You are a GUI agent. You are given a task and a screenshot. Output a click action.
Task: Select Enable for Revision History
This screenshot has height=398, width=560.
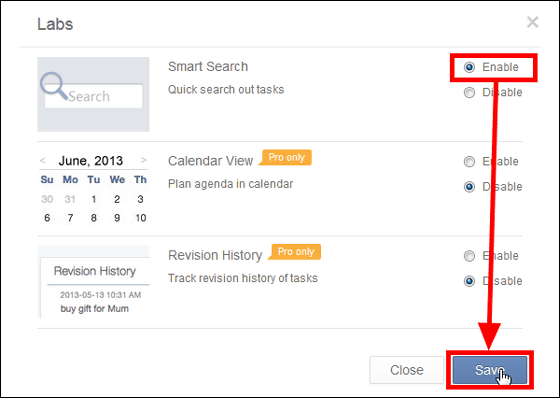click(469, 256)
